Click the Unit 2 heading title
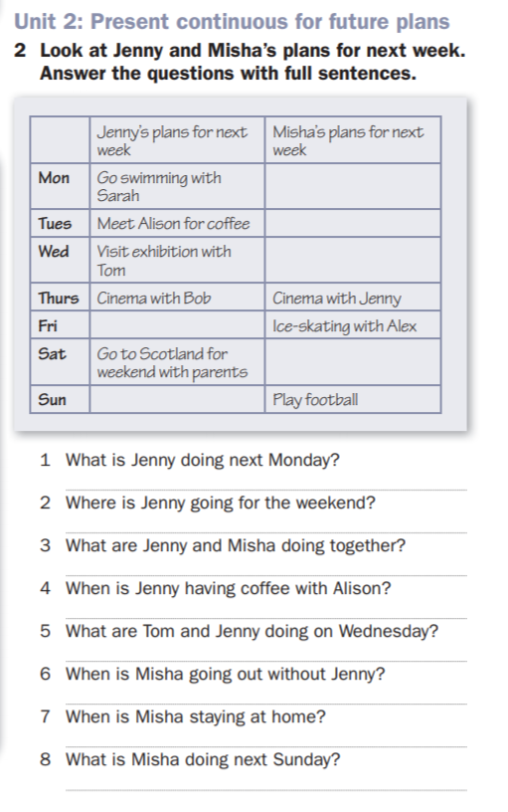 pyautogui.click(x=232, y=22)
